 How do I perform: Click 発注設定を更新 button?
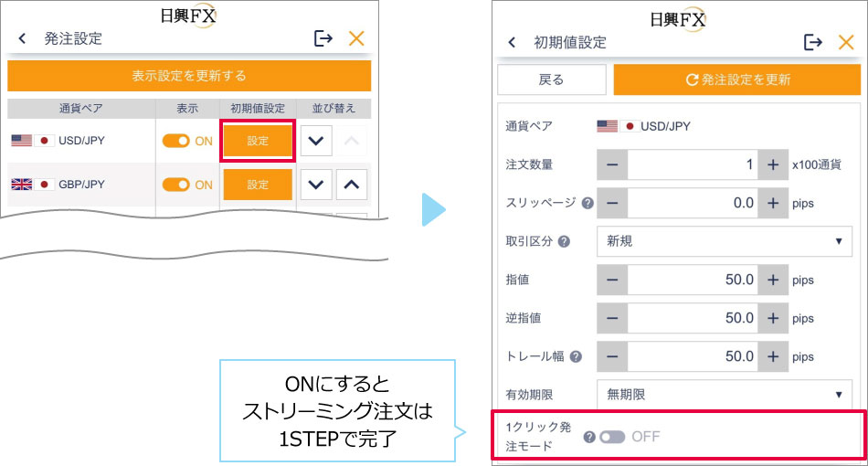[737, 79]
